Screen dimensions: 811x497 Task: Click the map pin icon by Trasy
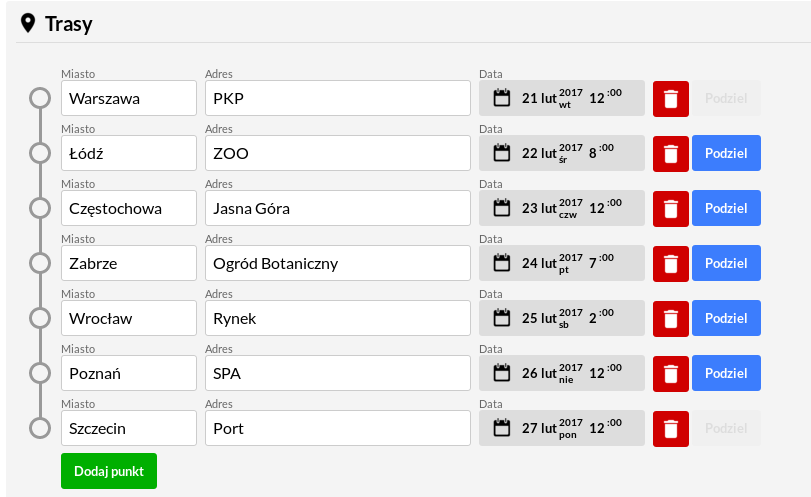28,23
